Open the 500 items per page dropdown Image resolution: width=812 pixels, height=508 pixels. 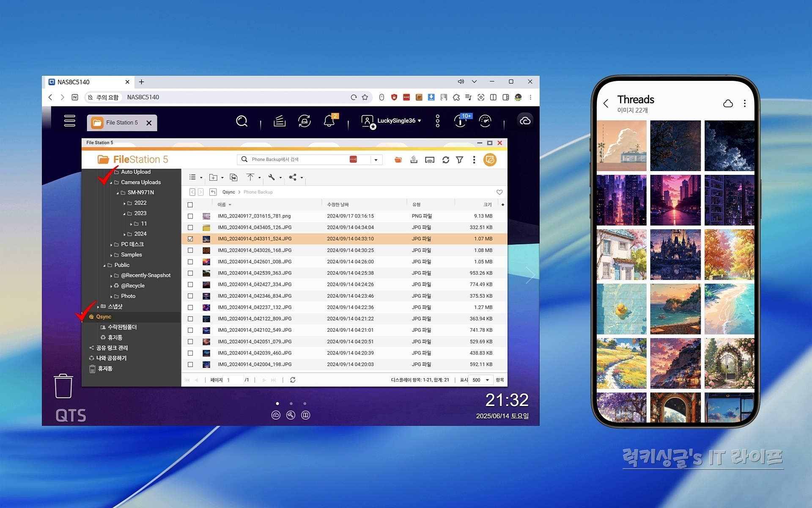(481, 380)
